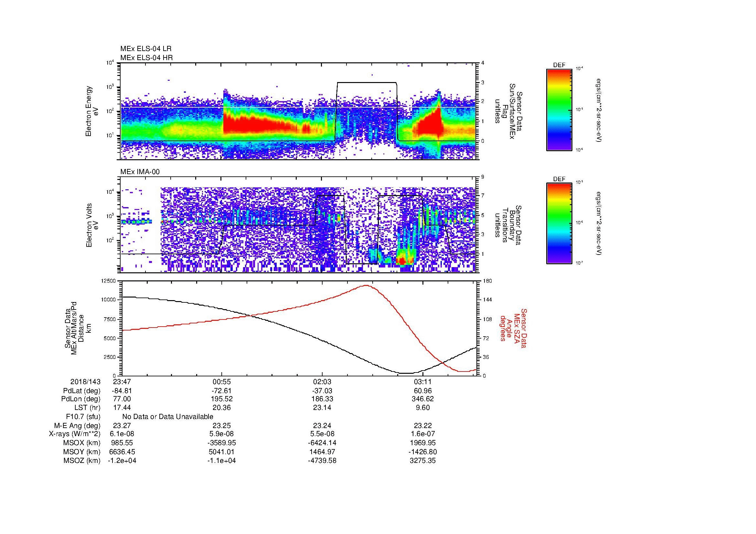Click the 'PdLat (deg)' row label

click(x=82, y=391)
